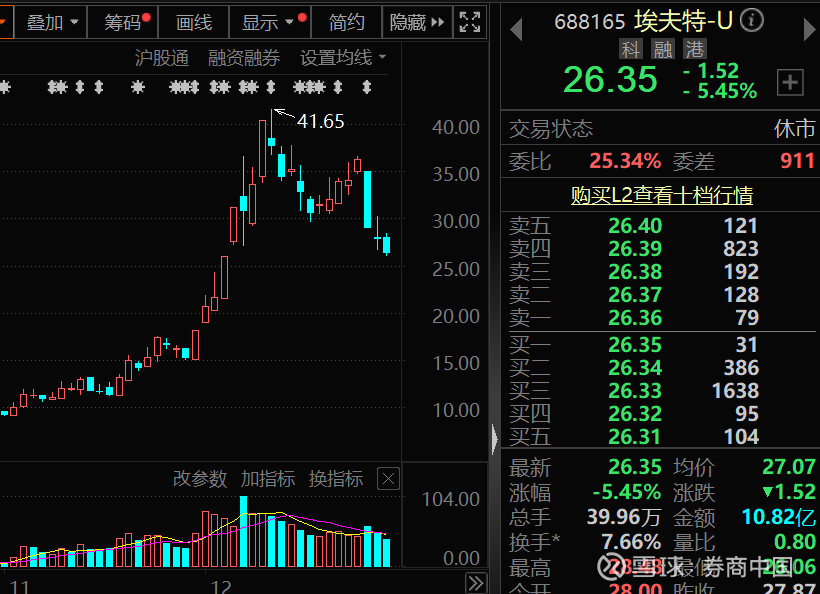Image resolution: width=820 pixels, height=594 pixels.
Task: Open stock info circle icon
Action: 752,20
